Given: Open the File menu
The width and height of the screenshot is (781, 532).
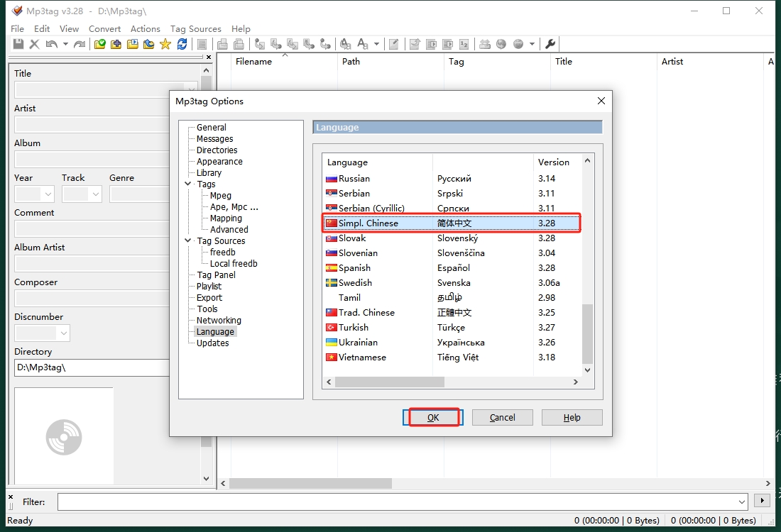Looking at the screenshot, I should (x=18, y=29).
